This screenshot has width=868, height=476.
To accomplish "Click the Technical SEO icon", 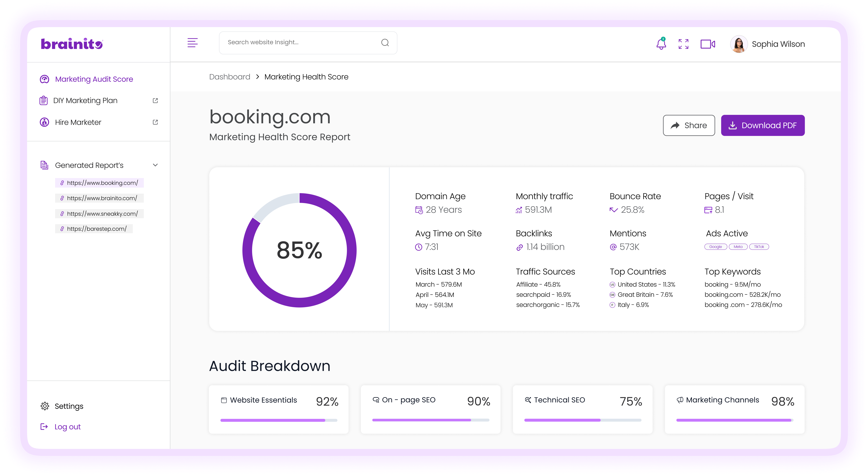I will click(x=528, y=400).
